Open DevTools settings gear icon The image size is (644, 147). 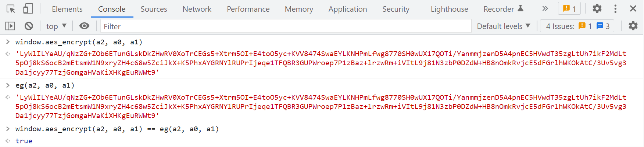pyautogui.click(x=597, y=9)
